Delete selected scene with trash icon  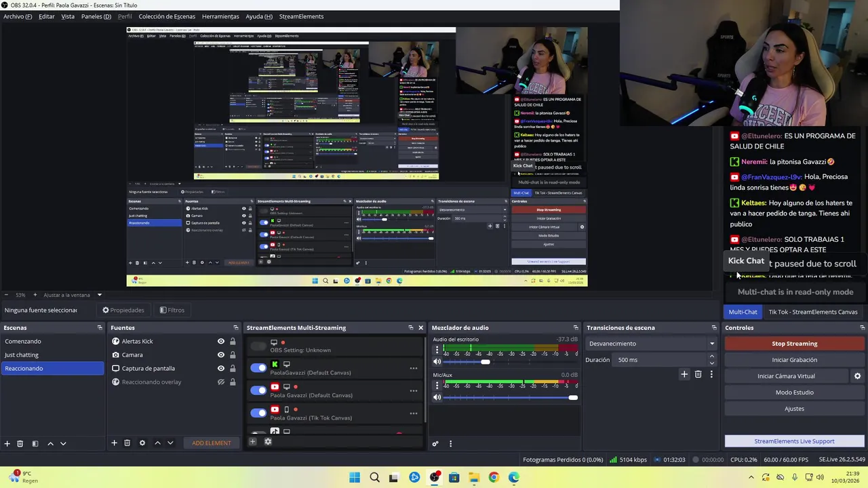[x=20, y=443]
